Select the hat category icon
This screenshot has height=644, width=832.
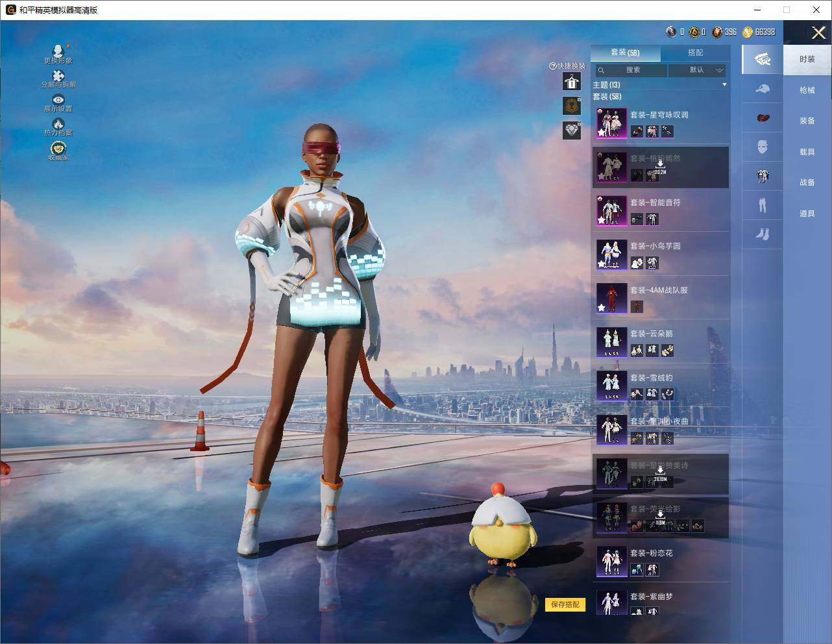(x=763, y=88)
